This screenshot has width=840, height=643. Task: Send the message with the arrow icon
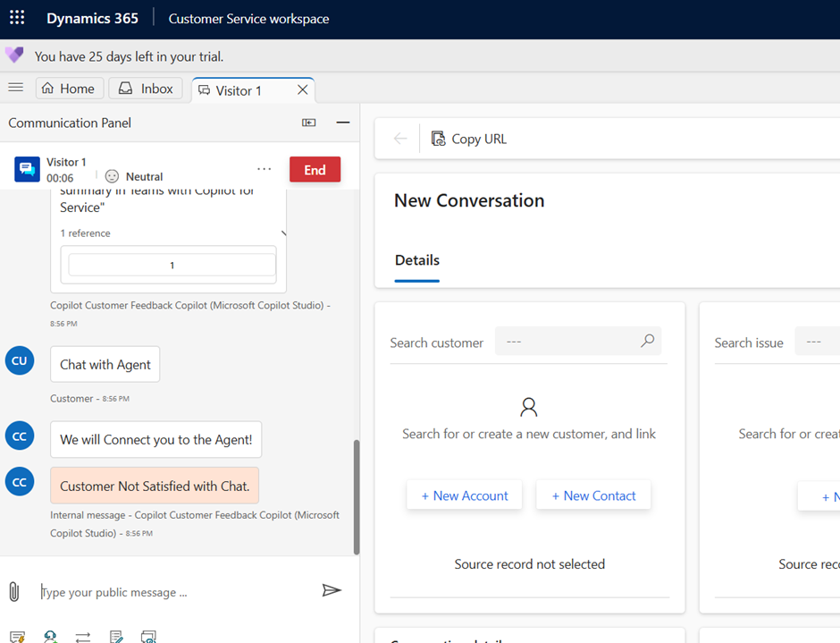(332, 590)
